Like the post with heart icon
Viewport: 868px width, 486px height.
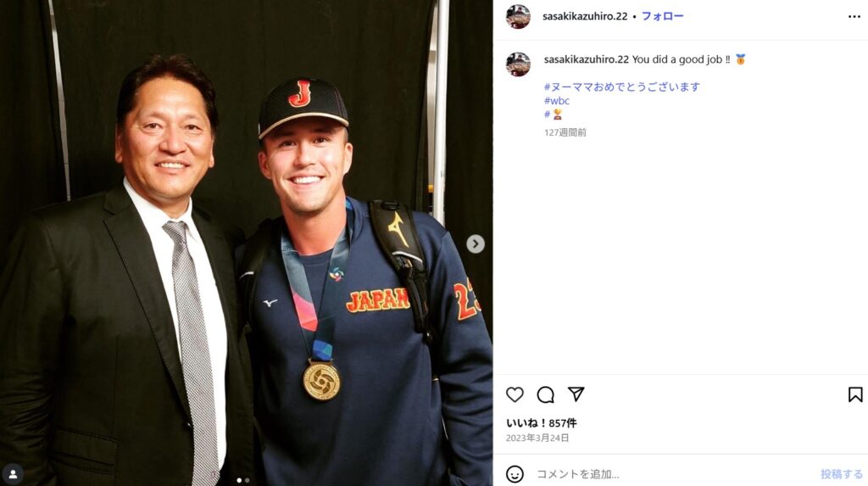(x=515, y=394)
